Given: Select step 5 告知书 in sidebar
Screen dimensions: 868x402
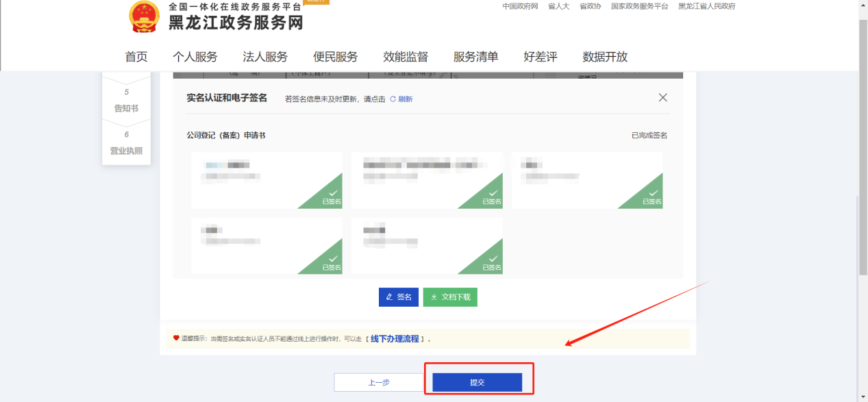Looking at the screenshot, I should tap(126, 101).
